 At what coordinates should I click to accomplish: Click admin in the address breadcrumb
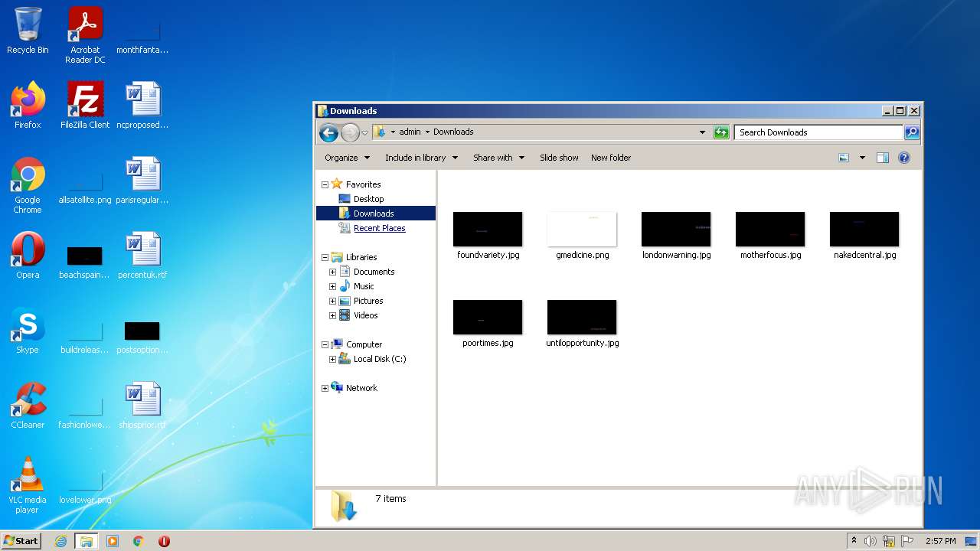click(x=410, y=132)
